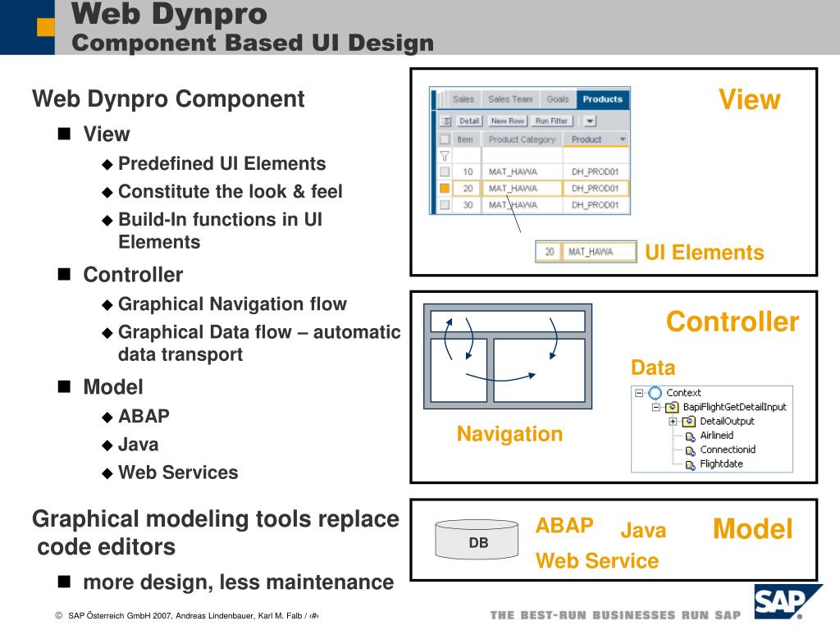Click the orange 'Data' label

(x=653, y=367)
